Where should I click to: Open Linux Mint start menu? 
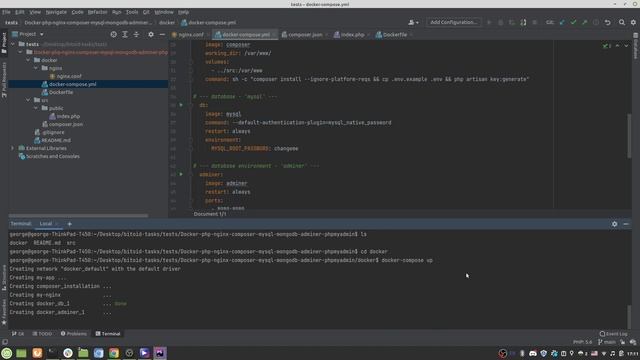(x=7, y=353)
